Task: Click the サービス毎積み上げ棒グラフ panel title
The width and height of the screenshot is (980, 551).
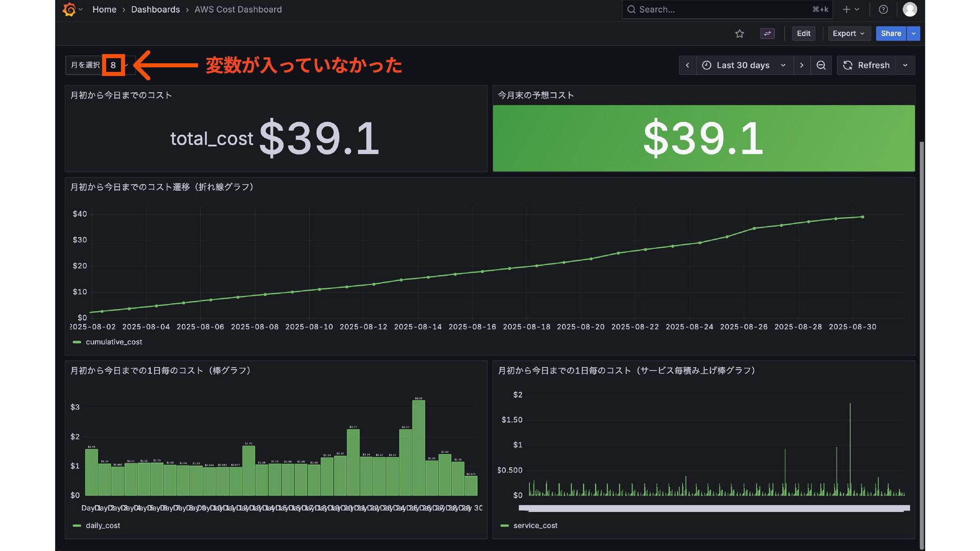Action: point(626,371)
